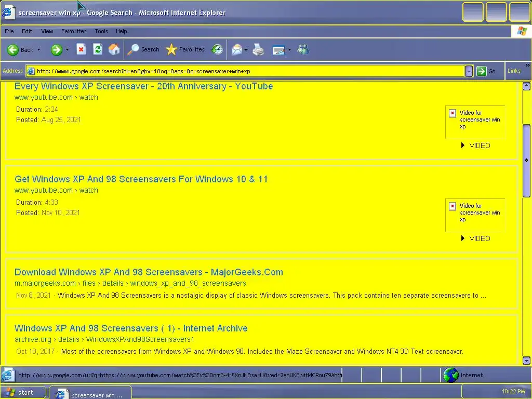Open the Internet Archive screensavers result

coord(131,328)
